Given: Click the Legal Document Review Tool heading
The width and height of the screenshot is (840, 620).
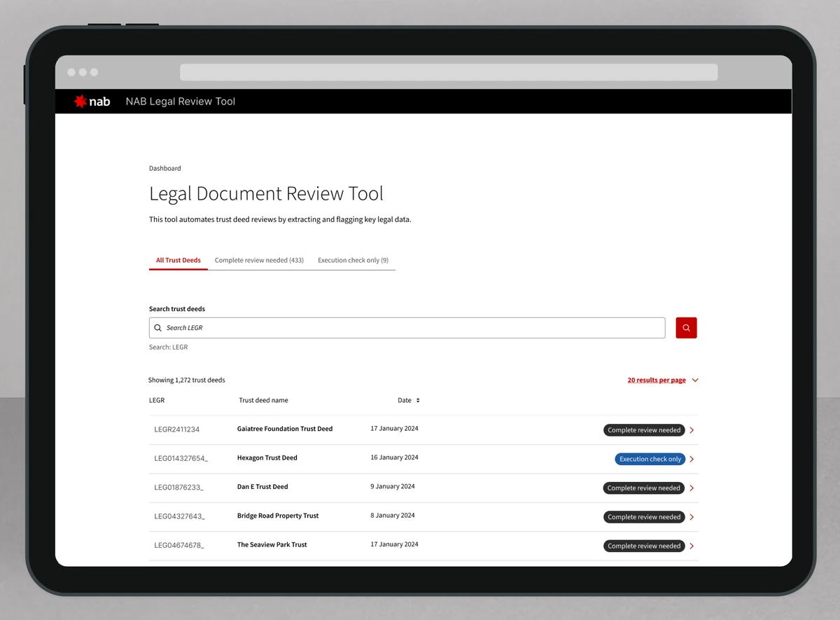Looking at the screenshot, I should click(x=267, y=194).
